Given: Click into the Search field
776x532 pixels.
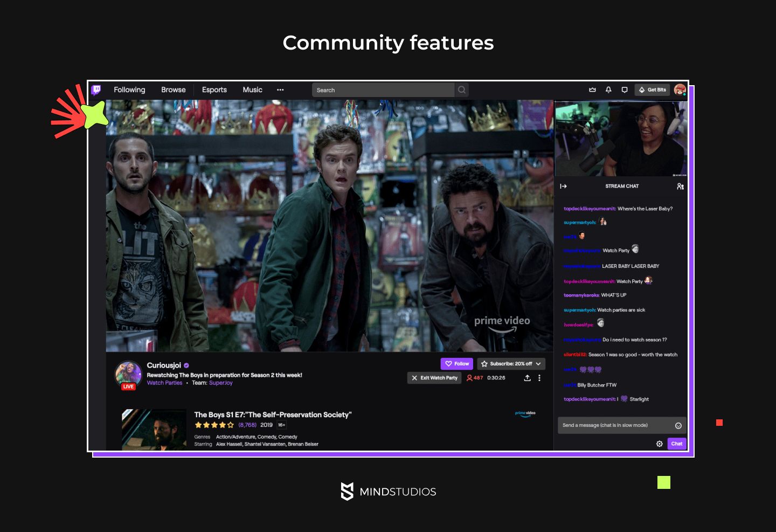Looking at the screenshot, I should 383,90.
